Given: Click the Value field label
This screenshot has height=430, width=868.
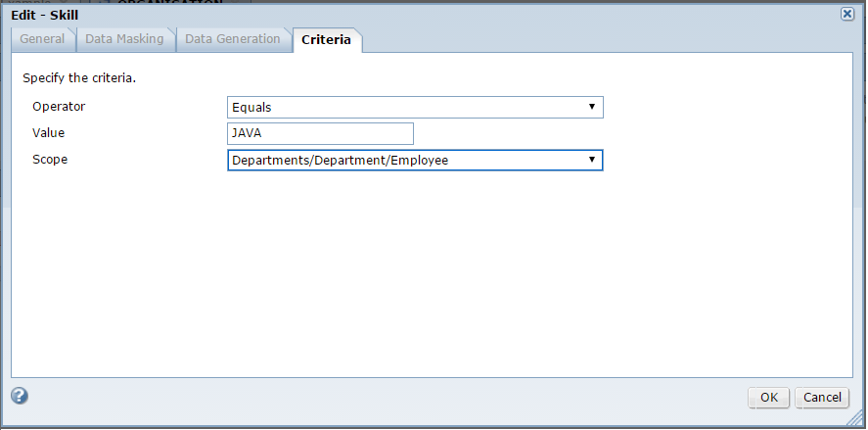Looking at the screenshot, I should (x=48, y=133).
